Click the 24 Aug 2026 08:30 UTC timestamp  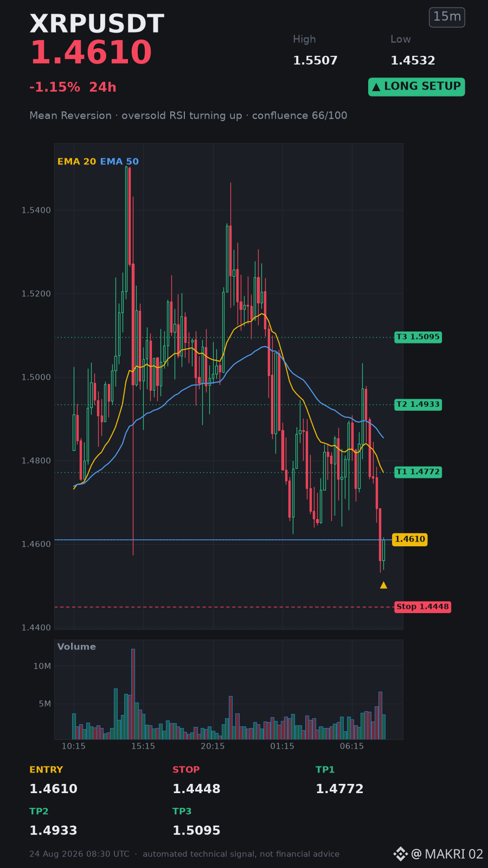[x=79, y=854]
